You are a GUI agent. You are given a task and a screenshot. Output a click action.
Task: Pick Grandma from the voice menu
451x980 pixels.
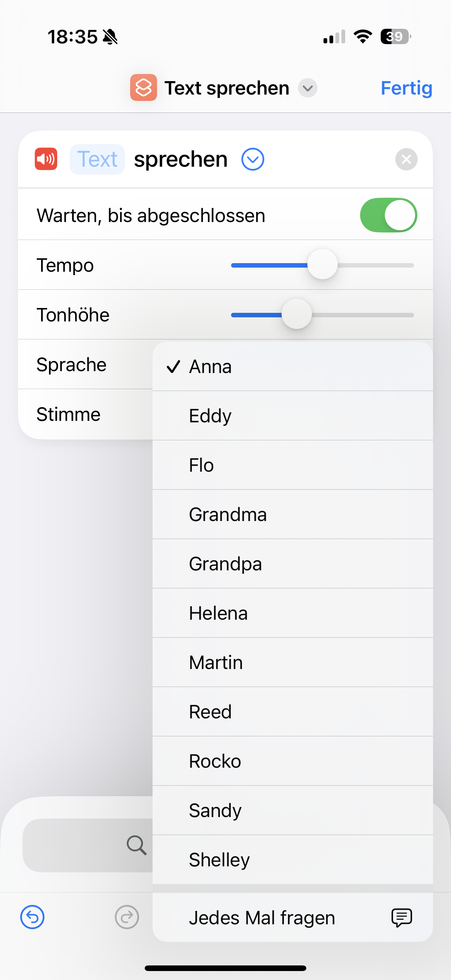click(x=228, y=514)
